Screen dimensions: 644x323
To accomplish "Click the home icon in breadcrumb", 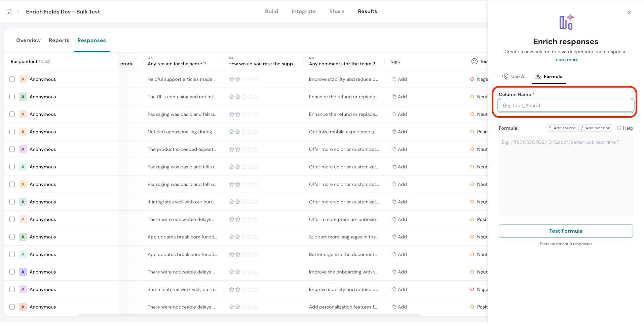I will [9, 11].
